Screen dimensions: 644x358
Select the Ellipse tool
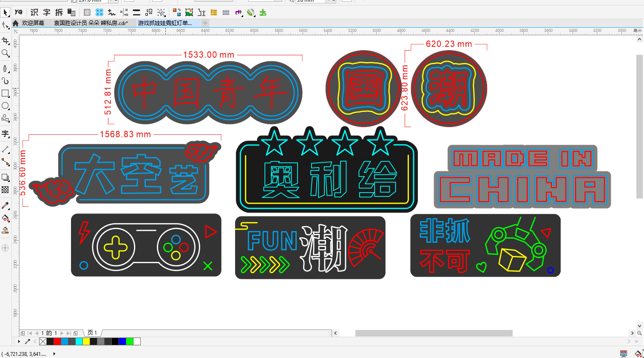5,105
